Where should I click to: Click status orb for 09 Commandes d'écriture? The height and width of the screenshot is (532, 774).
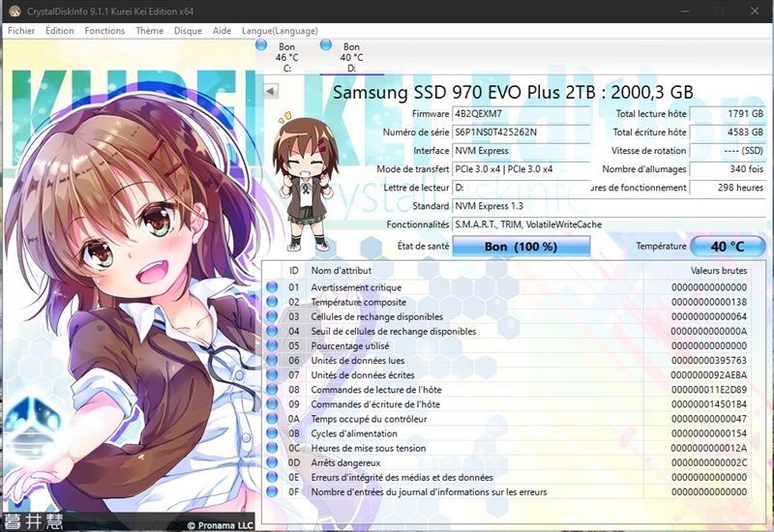[272, 404]
